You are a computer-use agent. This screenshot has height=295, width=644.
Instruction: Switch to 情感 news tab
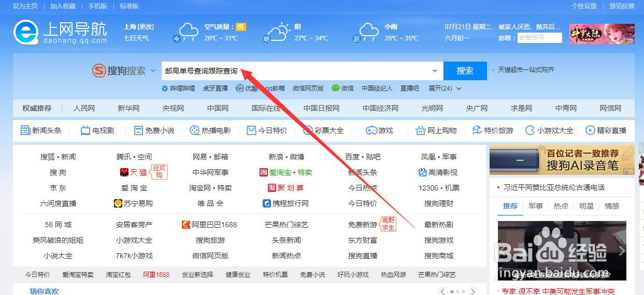pyautogui.click(x=612, y=206)
